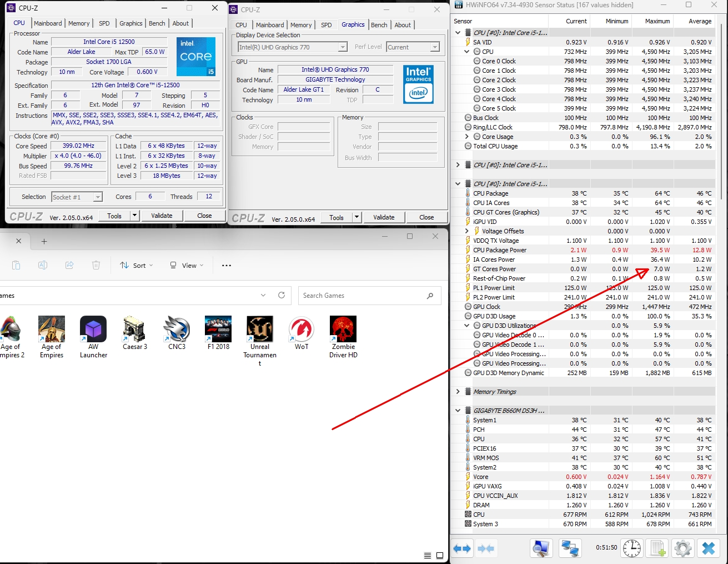Open the Tools arrow in CPU-Z CPU window
728x564 pixels.
134,216
